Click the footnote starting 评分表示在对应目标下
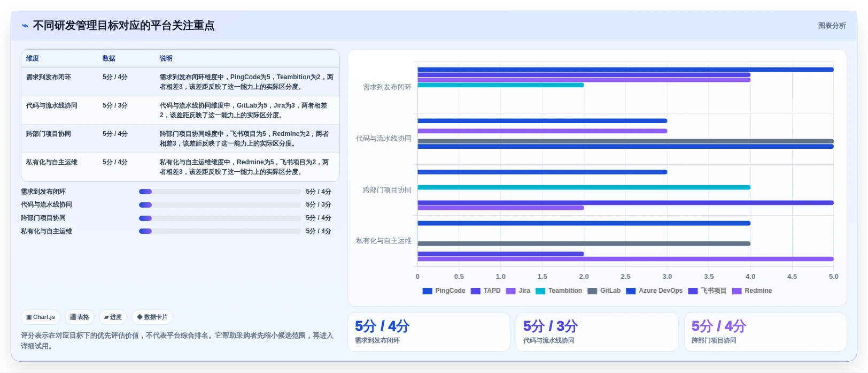This screenshot has height=373, width=868. point(177,341)
